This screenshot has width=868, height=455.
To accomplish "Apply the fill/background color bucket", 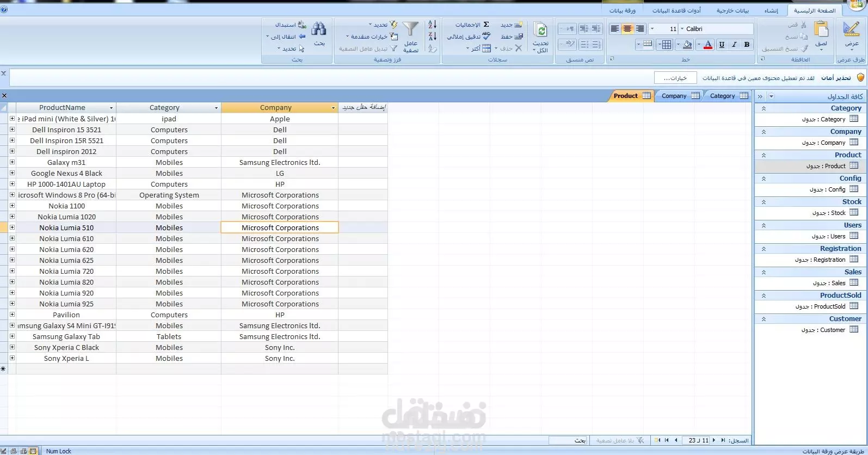I will (x=688, y=45).
